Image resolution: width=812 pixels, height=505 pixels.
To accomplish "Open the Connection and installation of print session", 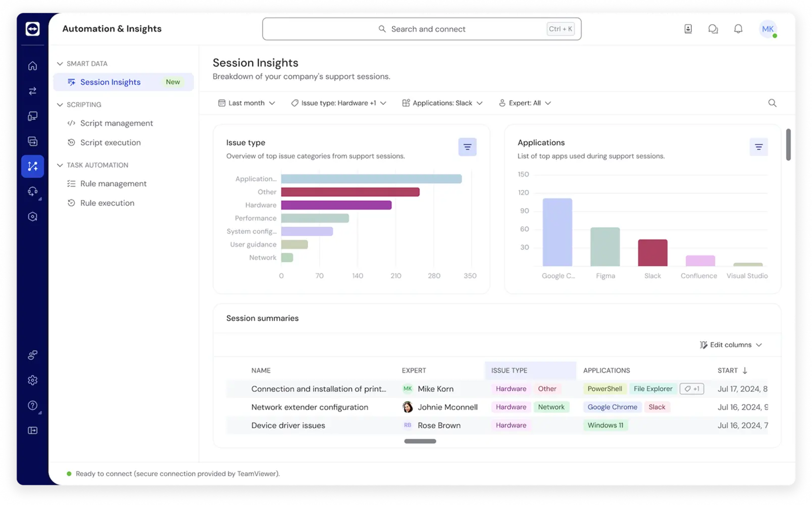I will coord(319,389).
